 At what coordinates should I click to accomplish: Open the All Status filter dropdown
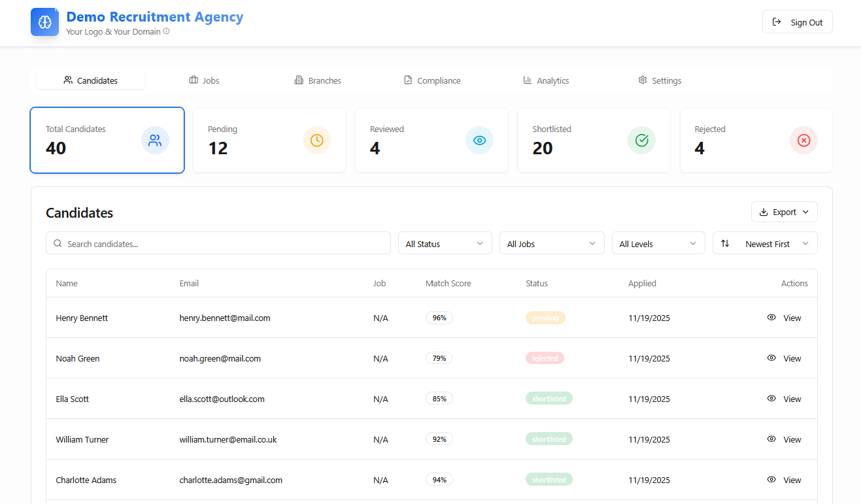445,243
